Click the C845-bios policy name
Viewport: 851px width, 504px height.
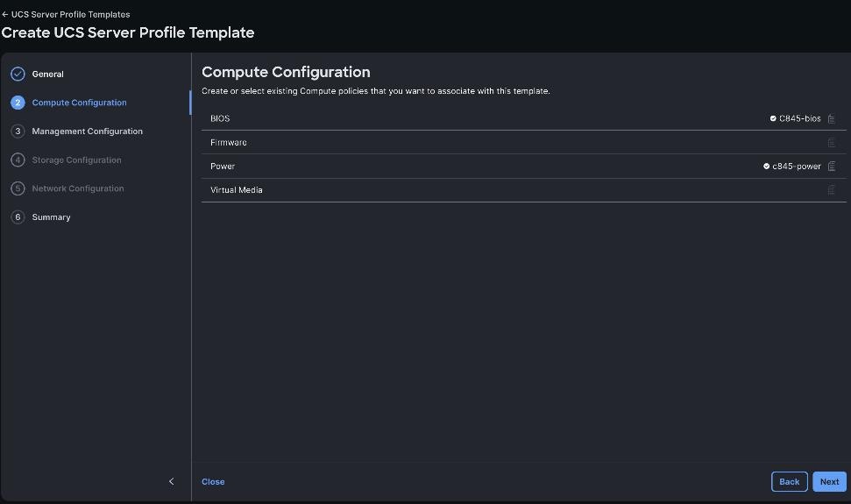(800, 118)
